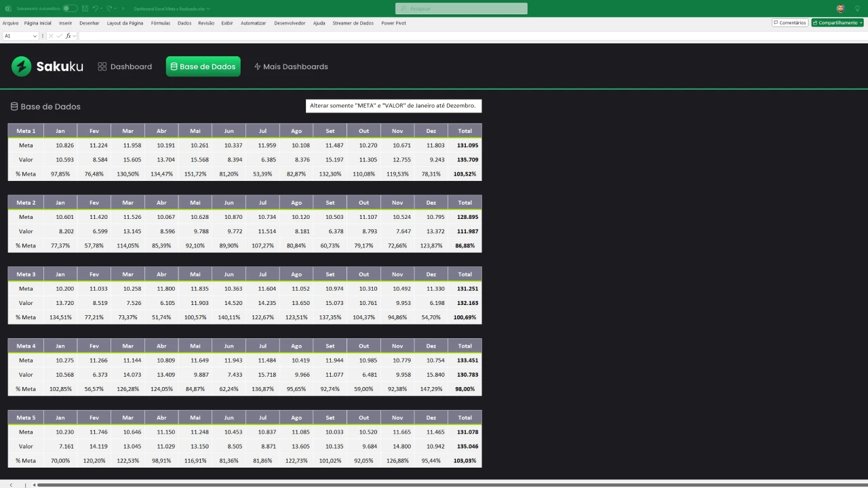Open the Comentários pane

point(789,23)
